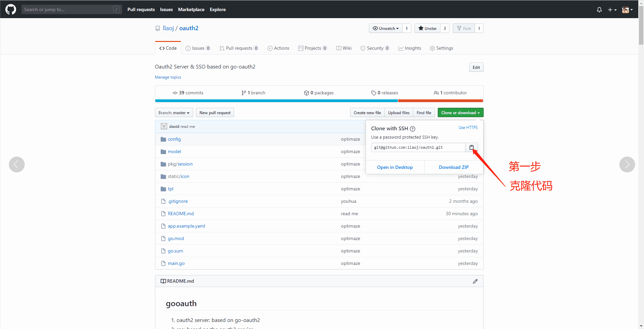Click Issues in the top navbar
644x329 pixels.
click(166, 9)
